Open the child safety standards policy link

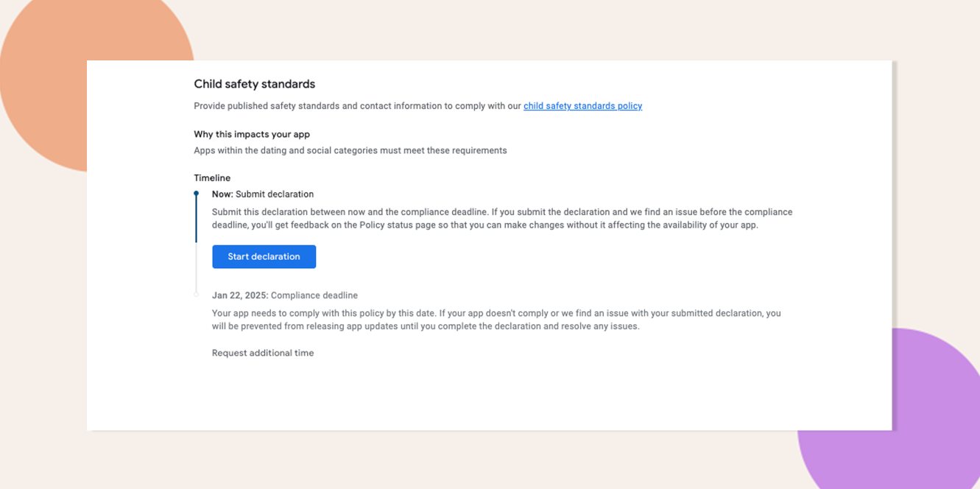pos(582,106)
